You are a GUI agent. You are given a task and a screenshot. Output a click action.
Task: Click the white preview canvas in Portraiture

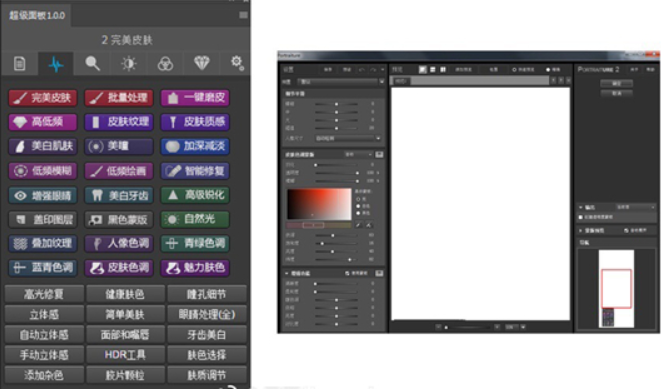click(x=481, y=204)
